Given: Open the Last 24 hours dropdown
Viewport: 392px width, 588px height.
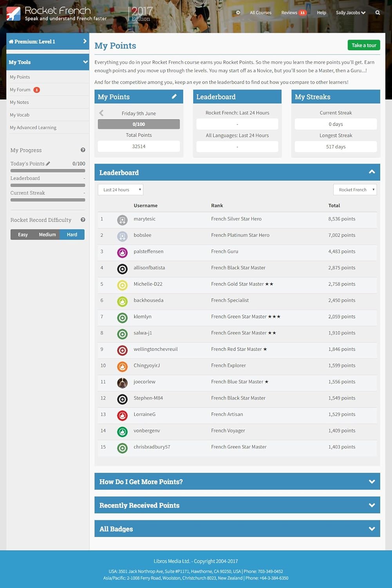Looking at the screenshot, I should click(x=120, y=190).
